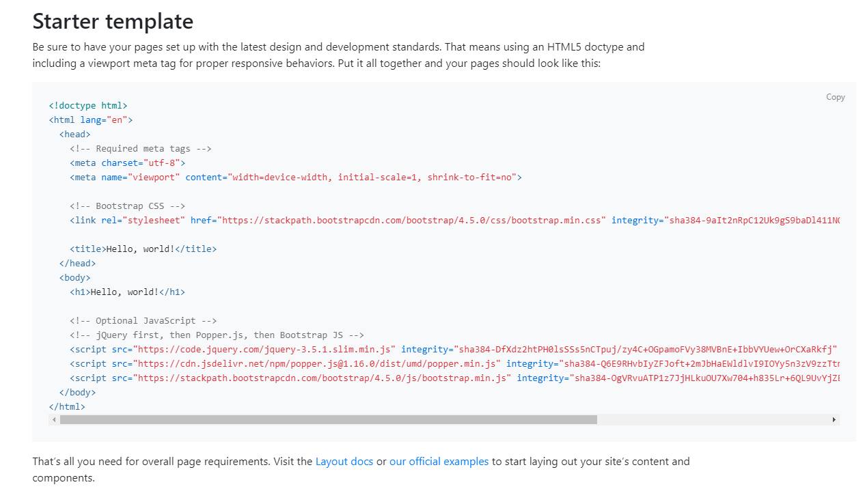Click the meta charset utf-8 line
The height and width of the screenshot is (504, 865).
127,163
